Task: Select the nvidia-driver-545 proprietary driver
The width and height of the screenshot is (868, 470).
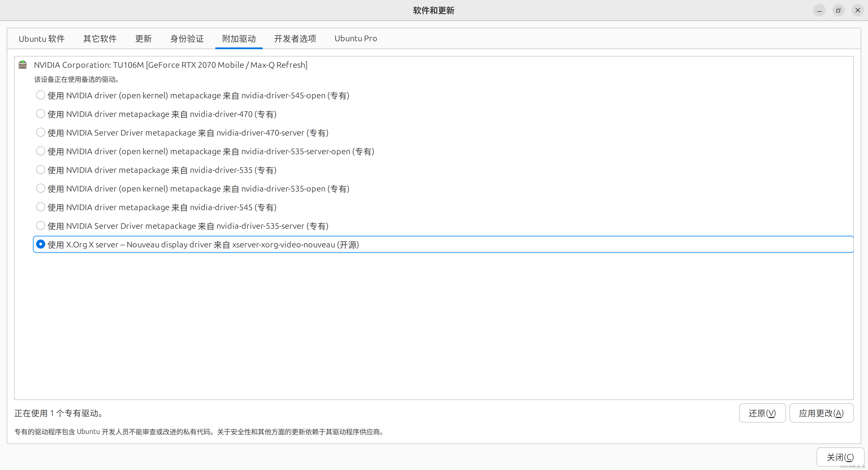Action: click(x=40, y=207)
